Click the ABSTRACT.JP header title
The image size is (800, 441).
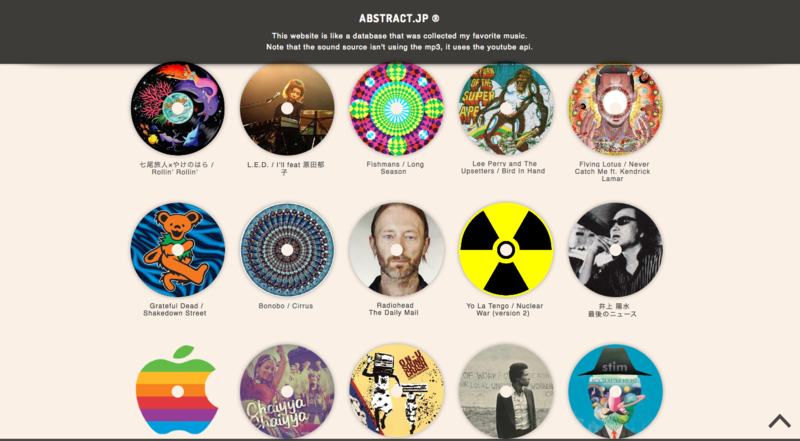point(399,18)
